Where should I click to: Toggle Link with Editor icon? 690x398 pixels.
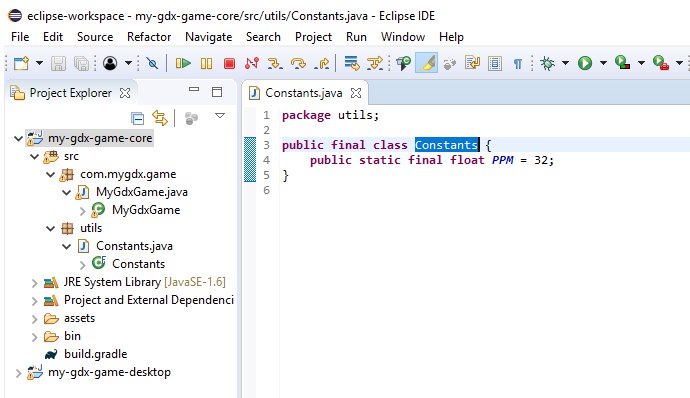pyautogui.click(x=160, y=118)
